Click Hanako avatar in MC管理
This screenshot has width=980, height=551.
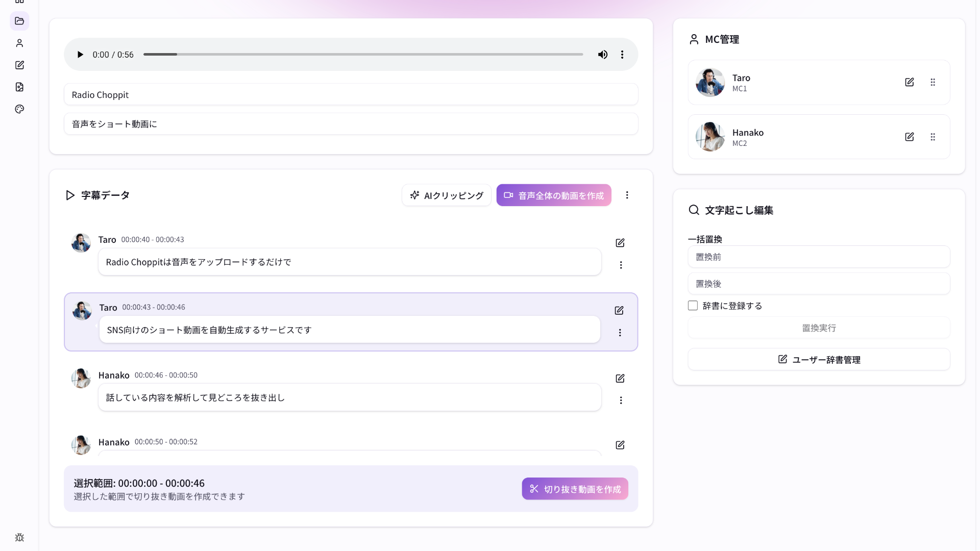(x=710, y=137)
